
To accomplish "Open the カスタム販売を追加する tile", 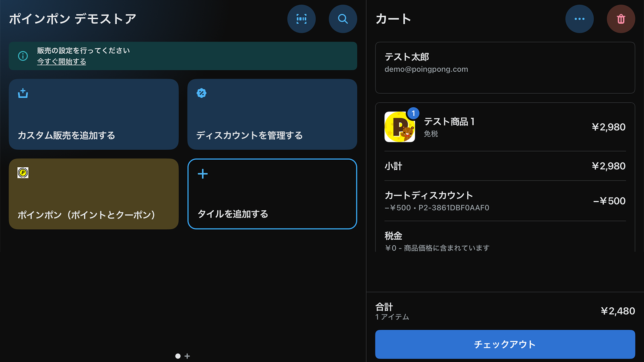I will coord(94,114).
